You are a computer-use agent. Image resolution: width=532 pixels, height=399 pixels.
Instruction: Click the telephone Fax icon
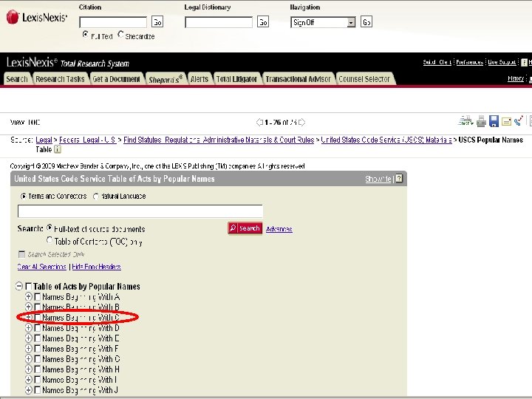point(519,120)
